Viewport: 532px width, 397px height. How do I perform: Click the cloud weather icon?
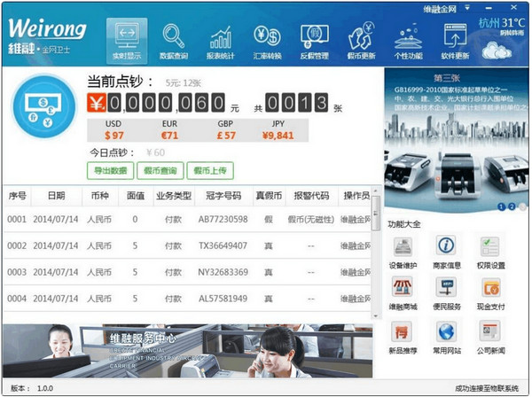pos(497,51)
